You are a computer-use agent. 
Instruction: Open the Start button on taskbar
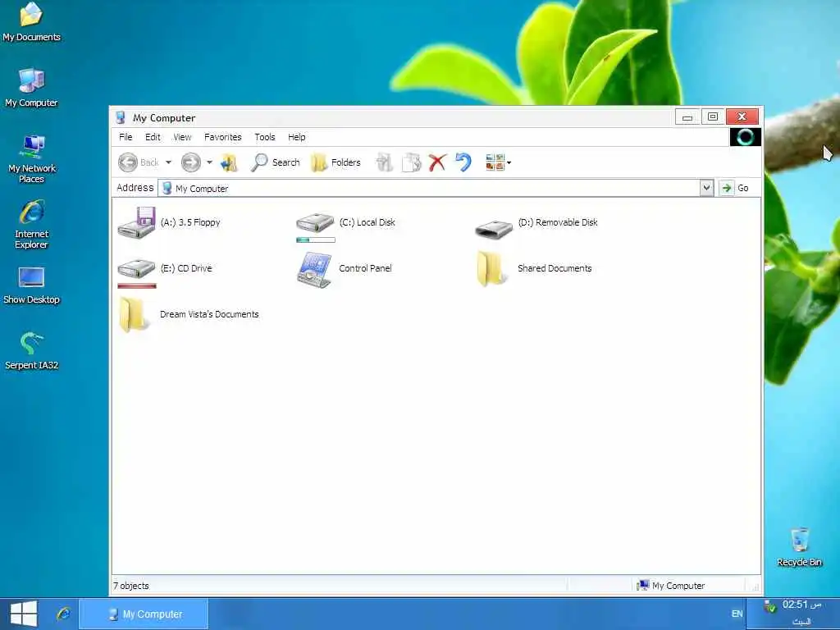coord(24,614)
